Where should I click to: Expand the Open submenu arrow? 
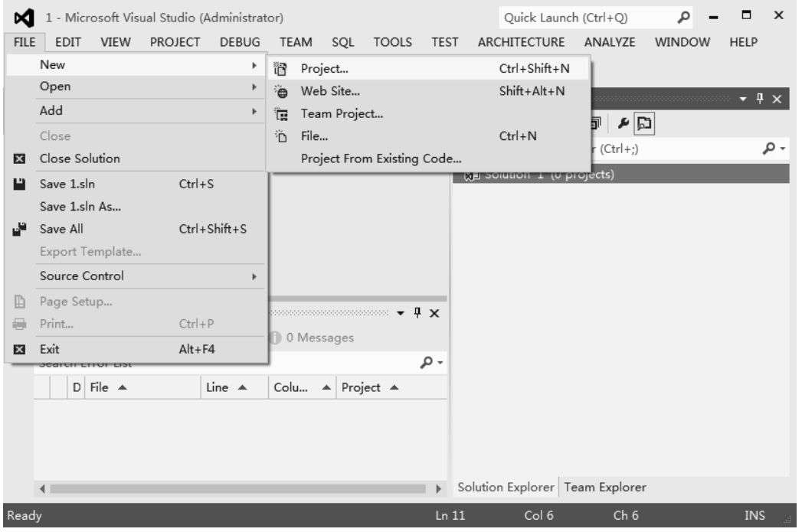click(254, 86)
